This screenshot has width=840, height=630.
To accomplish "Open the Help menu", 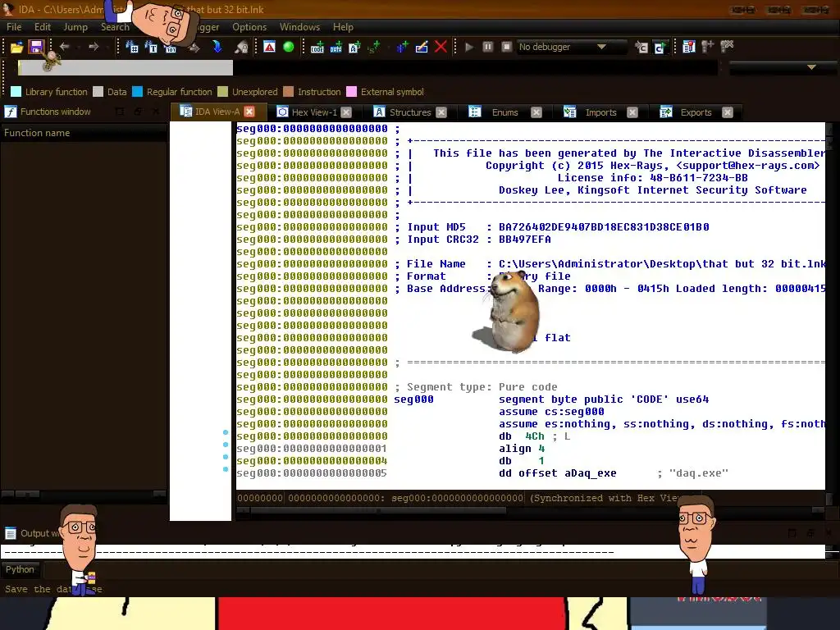I will pyautogui.click(x=343, y=27).
